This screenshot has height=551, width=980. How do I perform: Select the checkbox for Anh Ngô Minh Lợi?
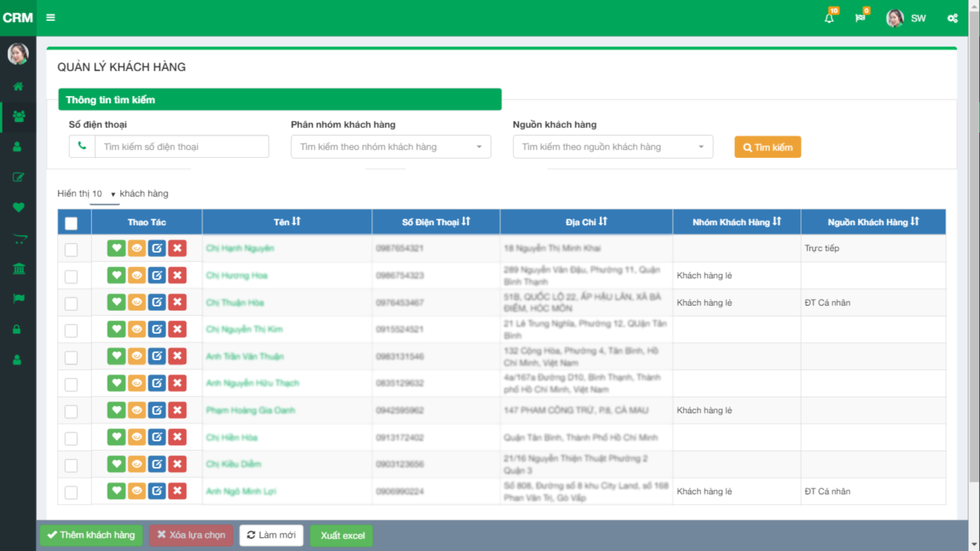pos(71,492)
